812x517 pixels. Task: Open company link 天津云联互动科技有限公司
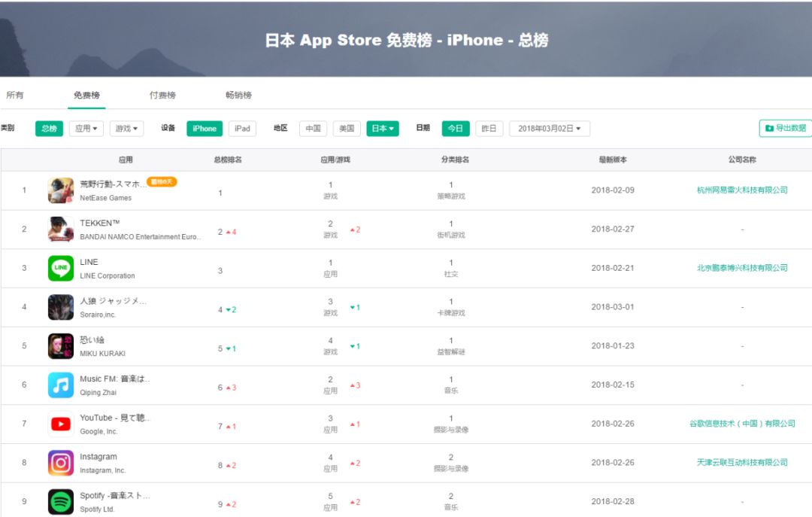click(742, 463)
